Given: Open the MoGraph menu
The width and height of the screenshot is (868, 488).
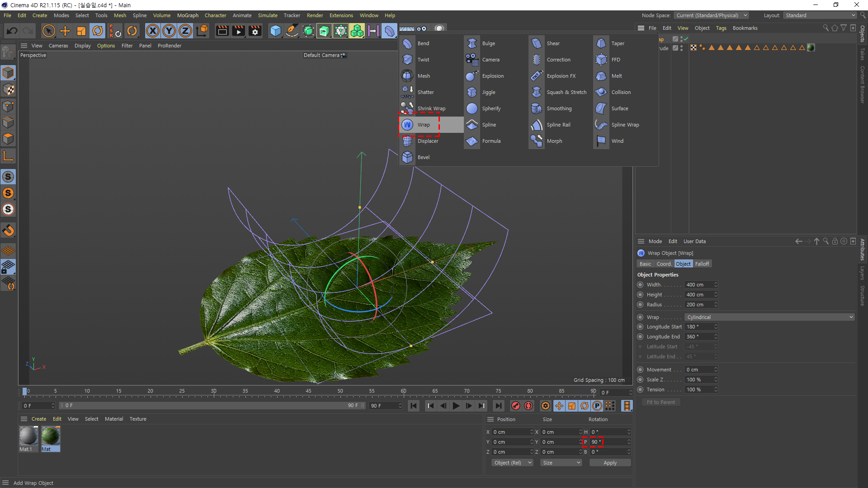Looking at the screenshot, I should tap(188, 15).
